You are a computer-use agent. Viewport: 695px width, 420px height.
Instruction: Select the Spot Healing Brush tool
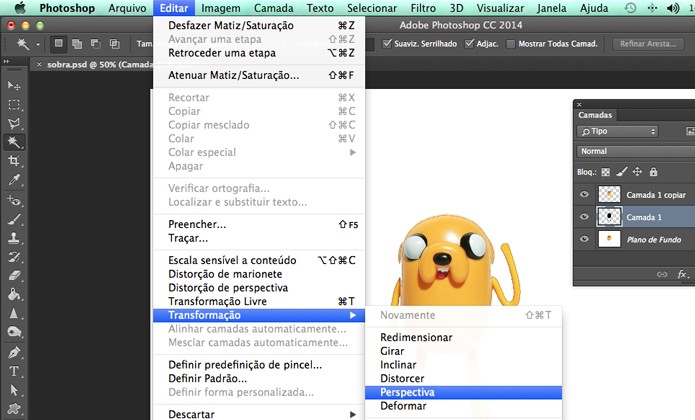(14, 201)
